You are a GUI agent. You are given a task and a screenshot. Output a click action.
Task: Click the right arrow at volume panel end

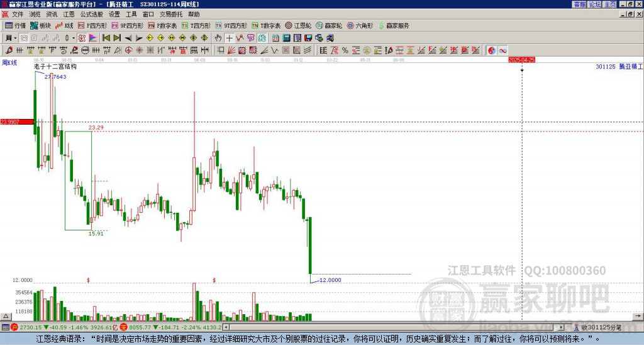coord(638,316)
